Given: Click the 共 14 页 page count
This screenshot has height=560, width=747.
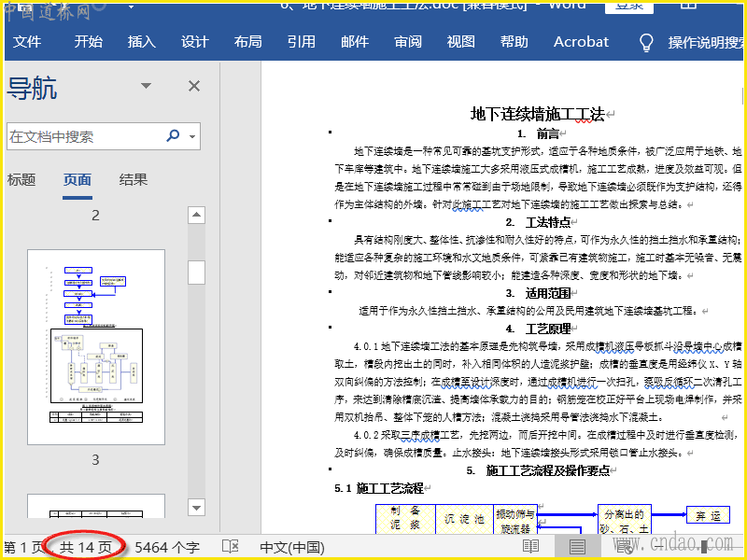Looking at the screenshot, I should (86, 547).
